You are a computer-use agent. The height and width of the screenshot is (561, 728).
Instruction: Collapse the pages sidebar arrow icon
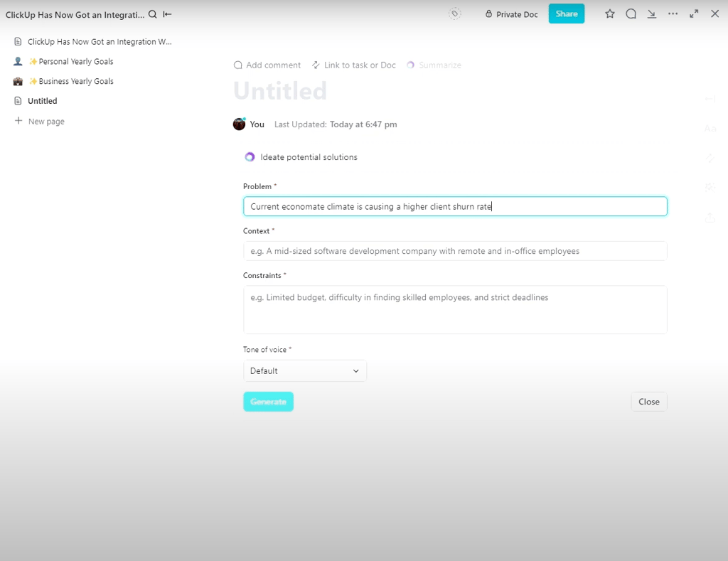tap(167, 14)
